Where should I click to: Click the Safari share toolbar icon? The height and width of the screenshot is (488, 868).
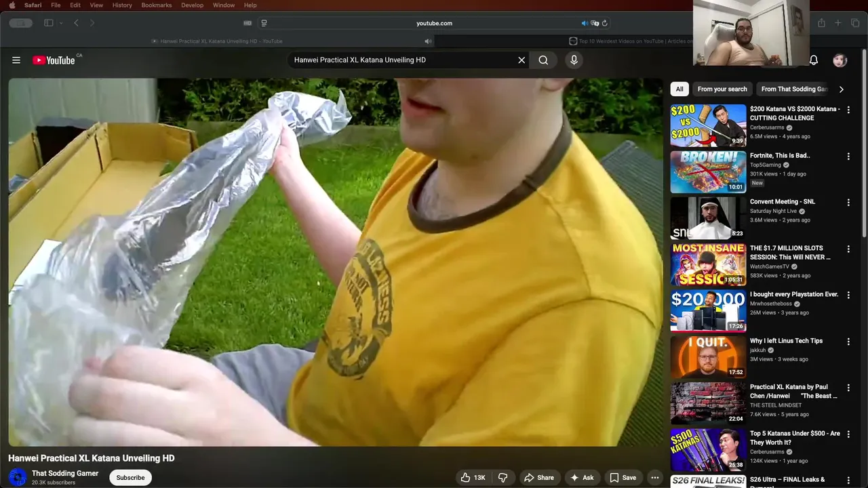[x=821, y=23]
